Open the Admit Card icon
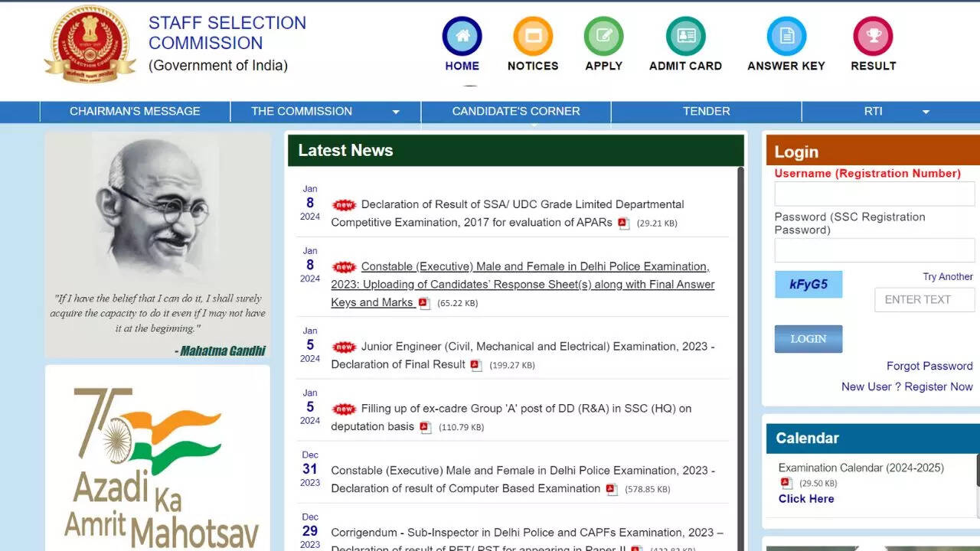 (685, 36)
